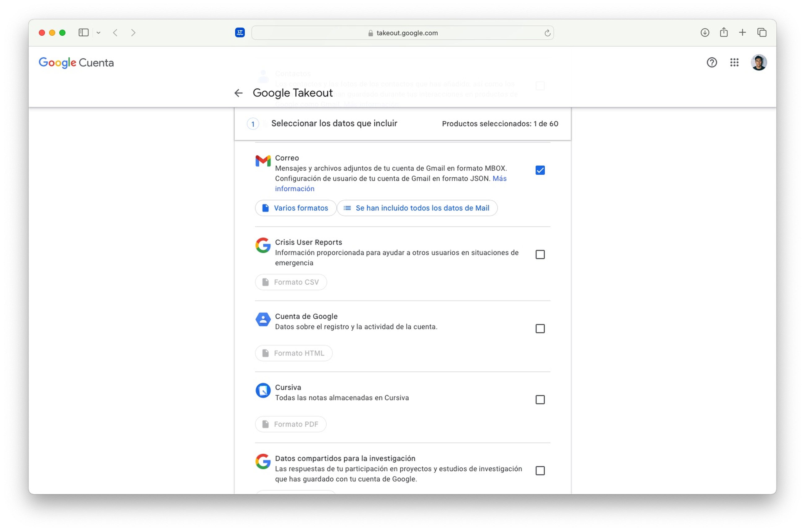This screenshot has width=805, height=532.
Task: Open the Share icon in toolbar
Action: pyautogui.click(x=724, y=32)
